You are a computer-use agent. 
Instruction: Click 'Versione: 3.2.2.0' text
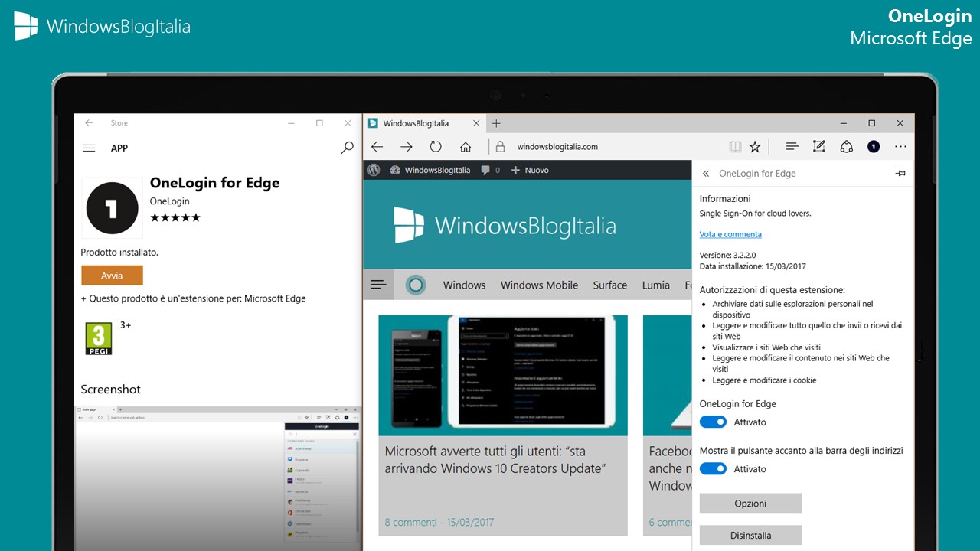point(727,255)
